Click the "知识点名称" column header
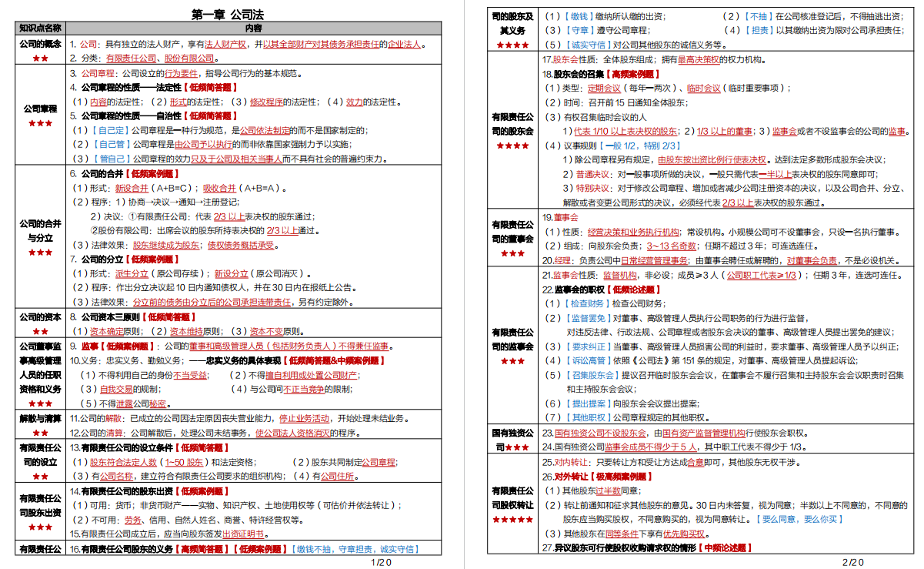Image resolution: width=924 pixels, height=569 pixels. pos(41,28)
